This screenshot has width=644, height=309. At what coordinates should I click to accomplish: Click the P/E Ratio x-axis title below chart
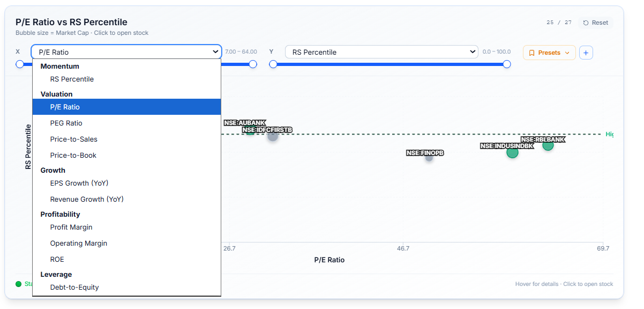click(330, 260)
